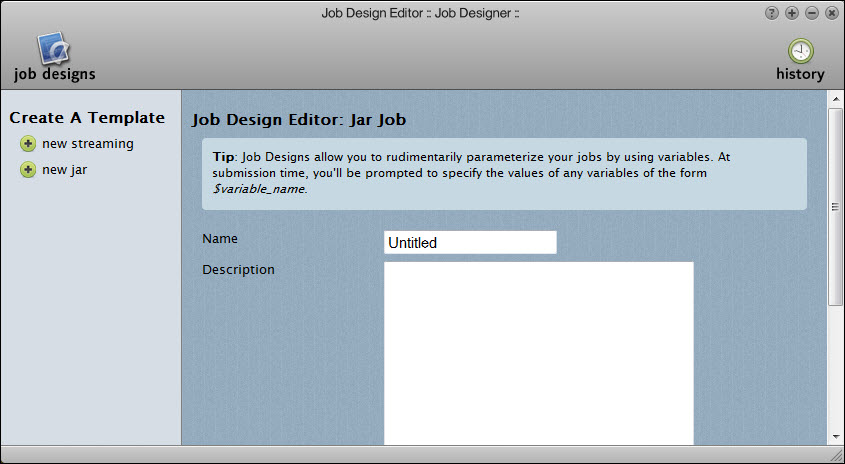This screenshot has height=464, width=845.
Task: Select the "job designs" text label
Action: pos(55,74)
